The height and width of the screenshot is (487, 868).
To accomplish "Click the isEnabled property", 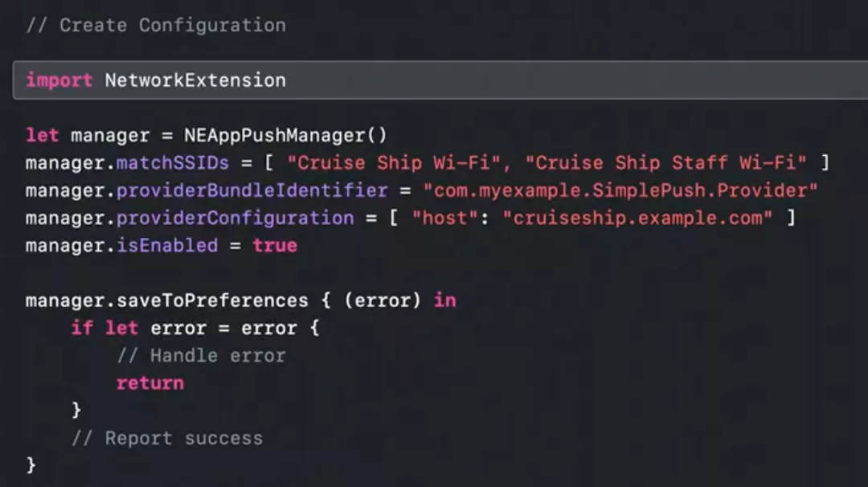I will (x=167, y=245).
